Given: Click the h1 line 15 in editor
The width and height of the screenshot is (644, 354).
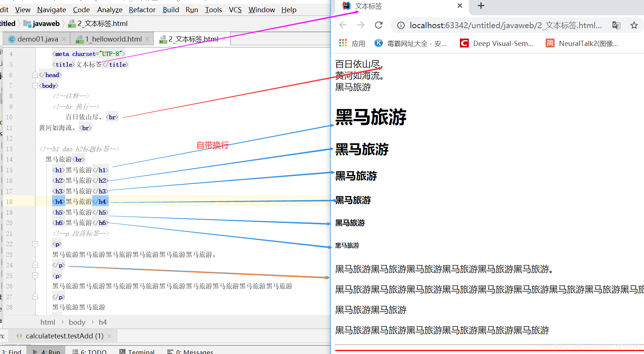Looking at the screenshot, I should pos(80,170).
